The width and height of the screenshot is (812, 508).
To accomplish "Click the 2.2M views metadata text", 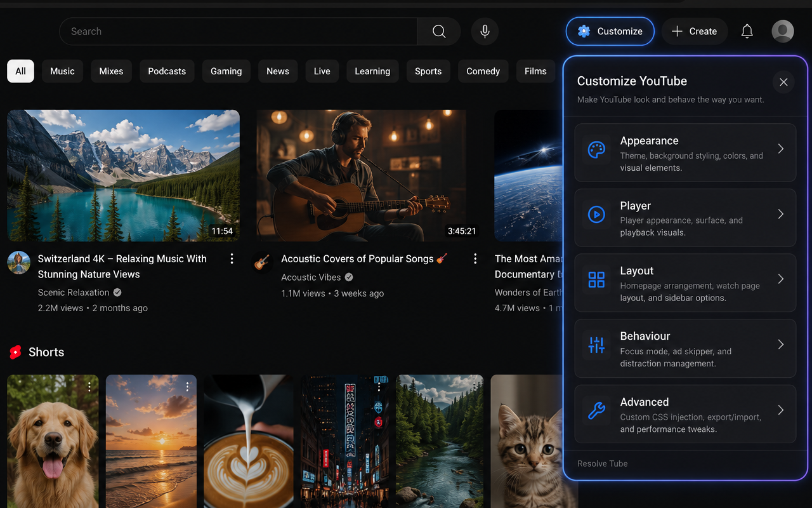I will click(61, 308).
